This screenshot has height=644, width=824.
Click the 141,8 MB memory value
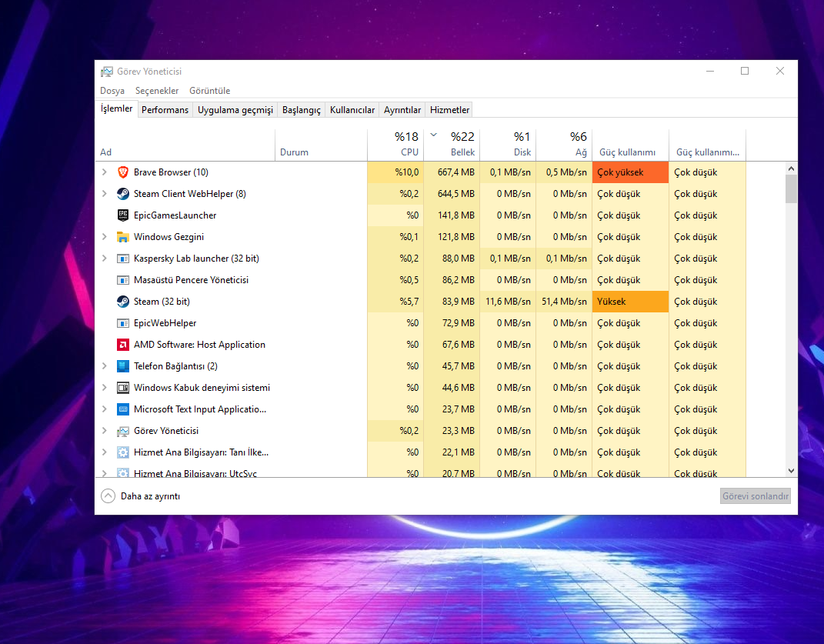coord(456,215)
